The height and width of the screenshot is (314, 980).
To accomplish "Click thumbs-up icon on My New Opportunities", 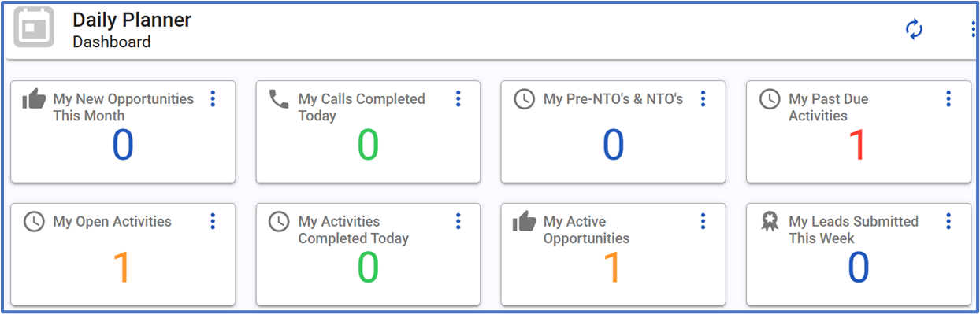I will 34,99.
